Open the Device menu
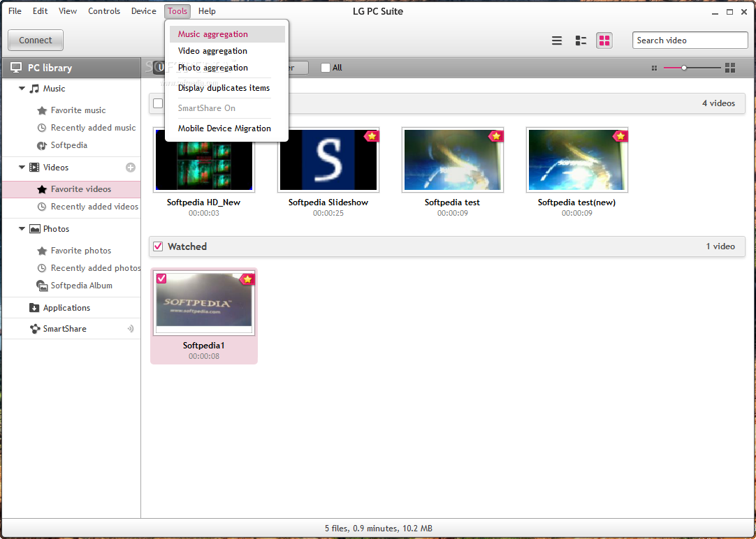Image resolution: width=756 pixels, height=539 pixels. pos(144,11)
